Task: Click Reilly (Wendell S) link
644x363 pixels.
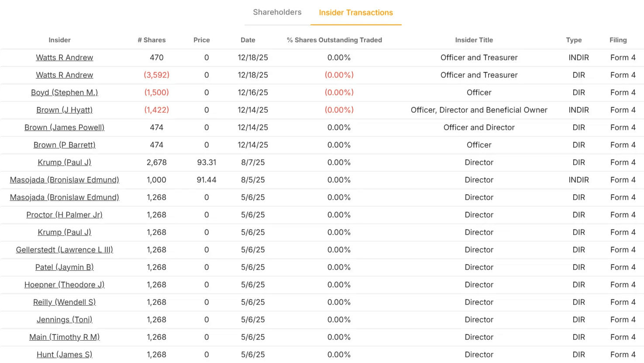Action: [64, 302]
